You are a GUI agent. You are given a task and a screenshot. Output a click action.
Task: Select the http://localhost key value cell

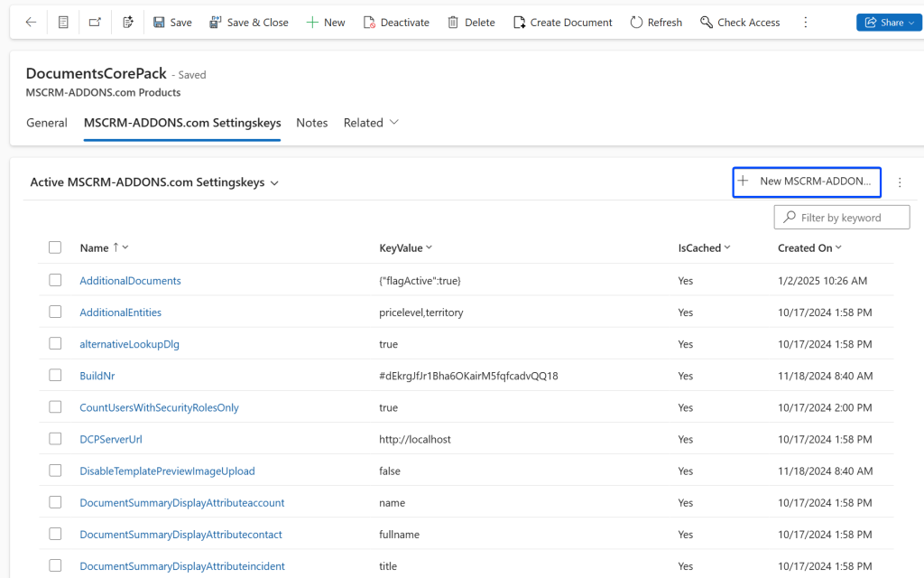click(415, 440)
